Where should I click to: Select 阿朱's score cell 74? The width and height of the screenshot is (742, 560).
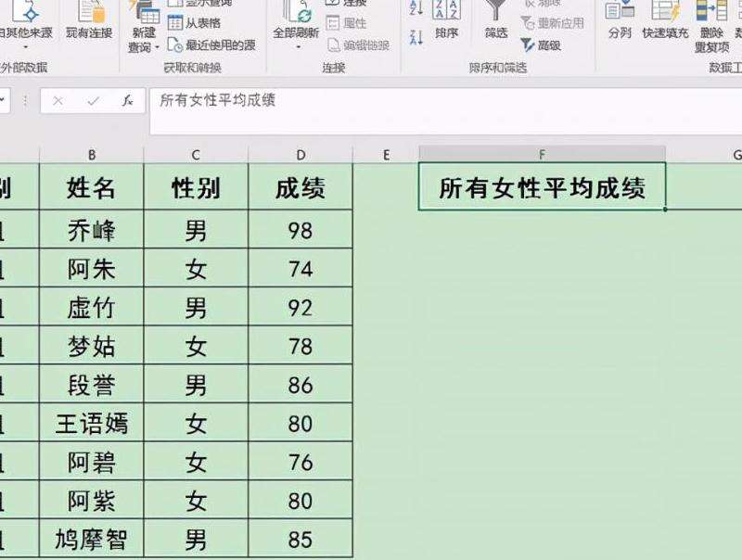click(301, 268)
